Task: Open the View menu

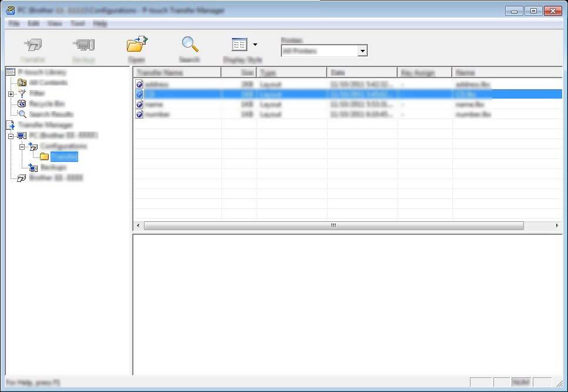Action: 55,23
